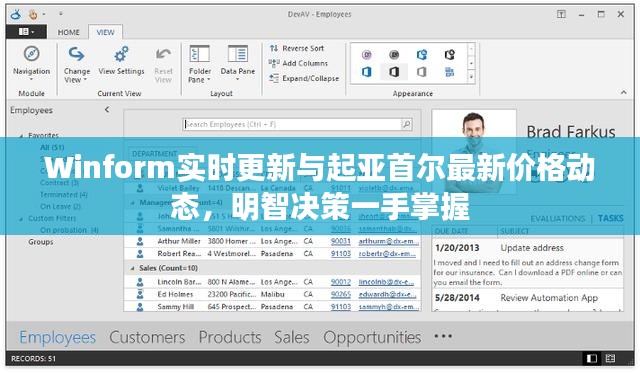This screenshot has height=373, width=640.
Task: Collapse the ribbon with chevron
Action: 624,93
